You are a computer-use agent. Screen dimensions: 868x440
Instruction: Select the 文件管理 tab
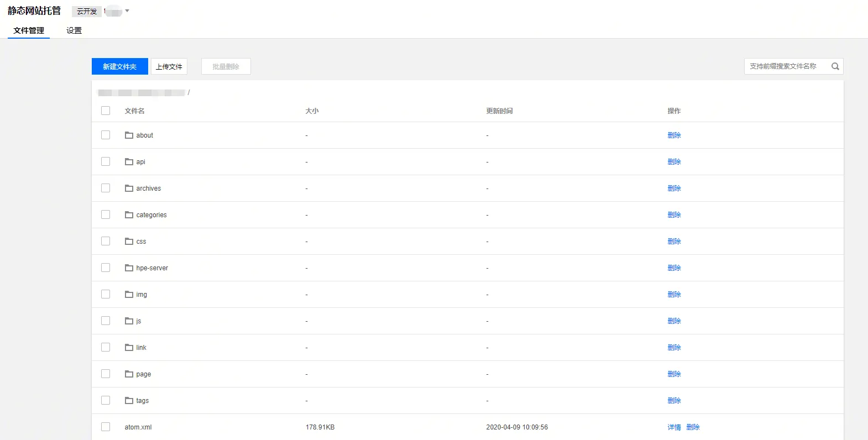(29, 30)
